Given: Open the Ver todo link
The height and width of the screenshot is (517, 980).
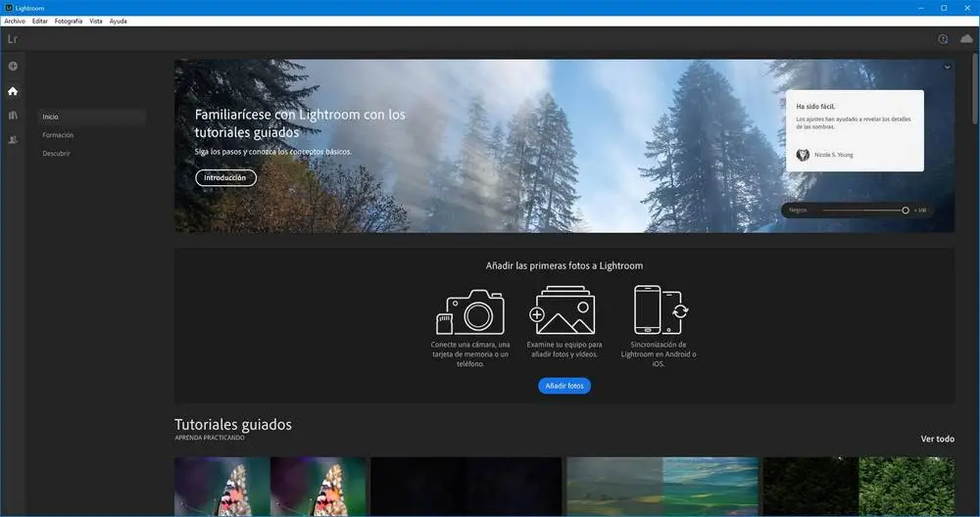Looking at the screenshot, I should 938,439.
